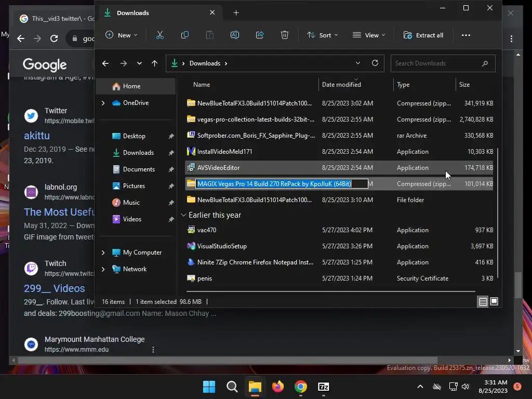Collapse the Earlier this year group

click(x=183, y=215)
